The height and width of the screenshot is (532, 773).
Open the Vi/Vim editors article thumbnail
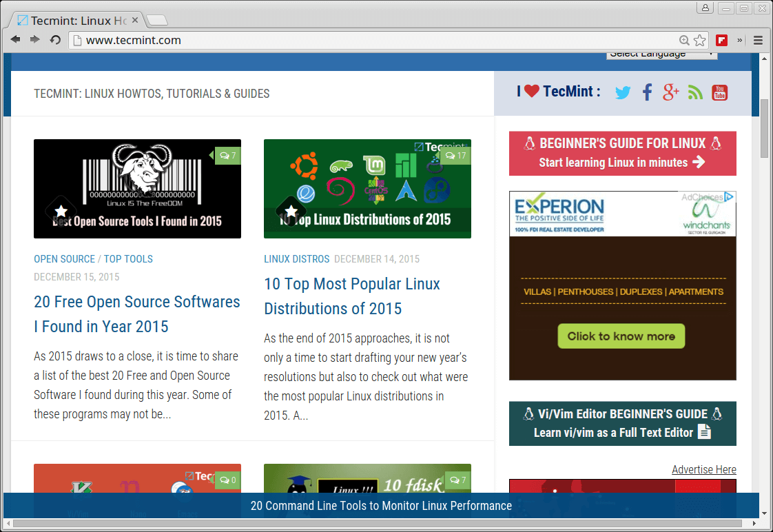138,478
